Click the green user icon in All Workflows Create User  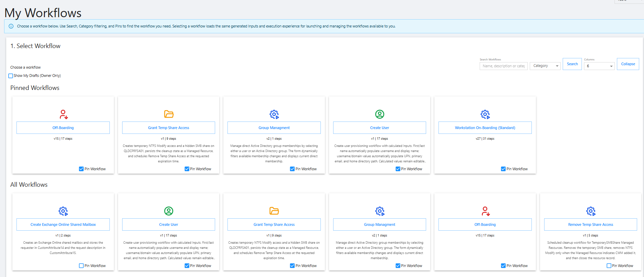(169, 211)
